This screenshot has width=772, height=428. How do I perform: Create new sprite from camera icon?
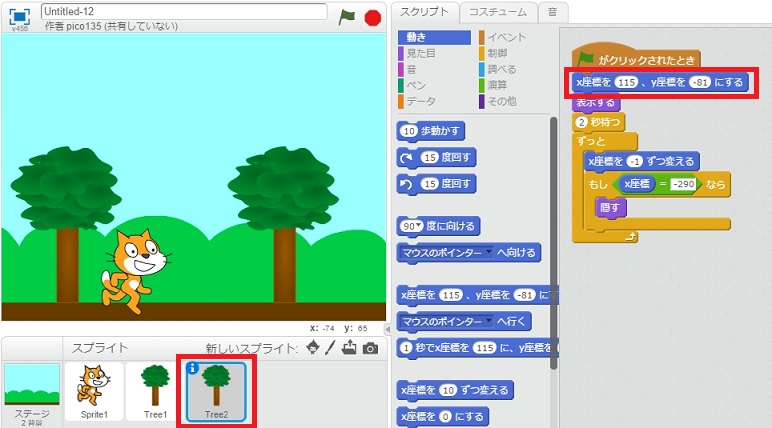pos(370,349)
